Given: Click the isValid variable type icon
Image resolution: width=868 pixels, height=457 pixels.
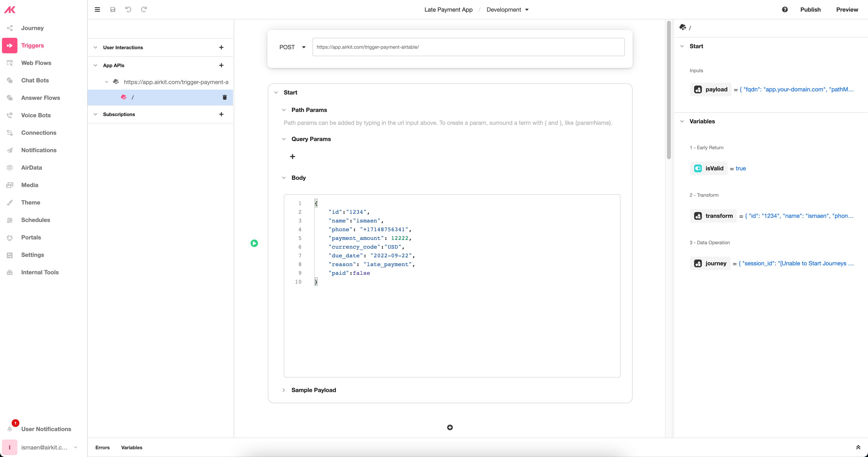Looking at the screenshot, I should [x=698, y=168].
